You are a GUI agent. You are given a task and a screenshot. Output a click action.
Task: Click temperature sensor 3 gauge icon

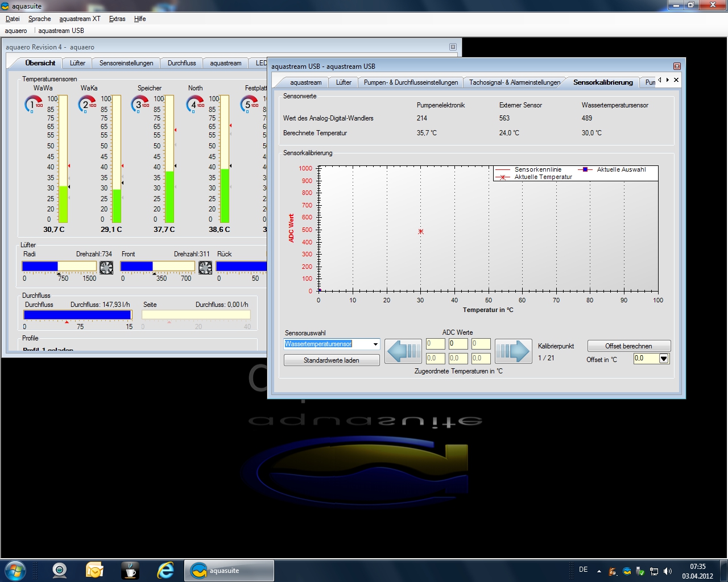140,104
